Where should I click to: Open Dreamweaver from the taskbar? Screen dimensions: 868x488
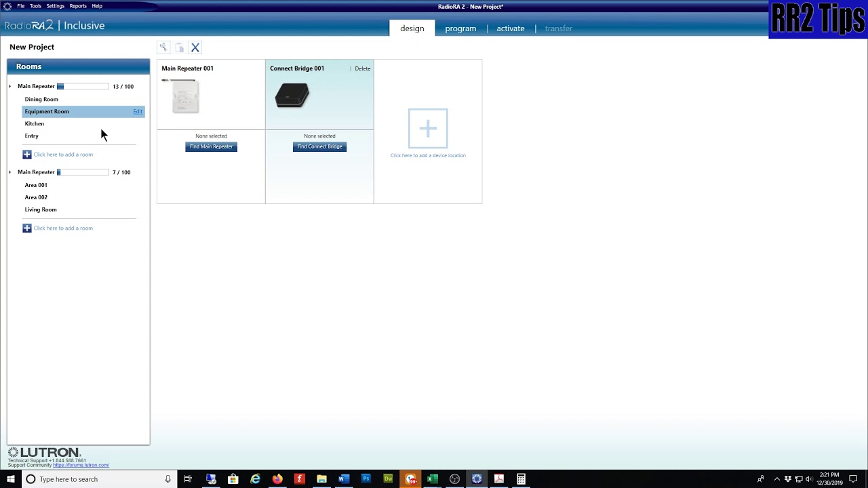tap(388, 479)
